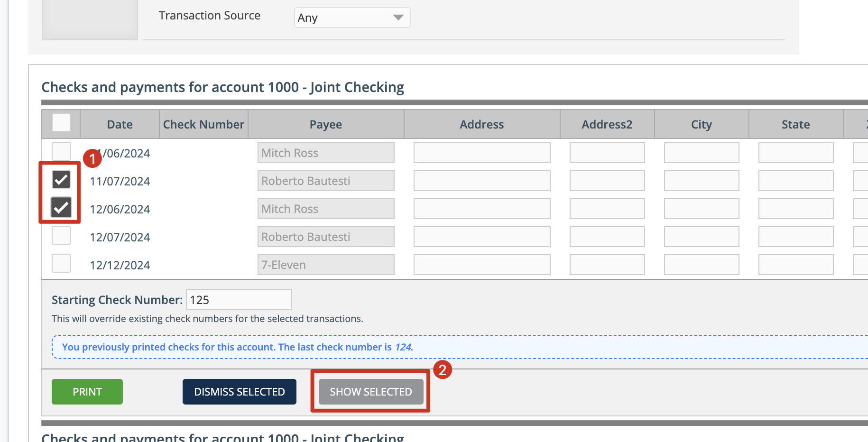Click the payee field for 12/06/2024 Mitch Ross
The width and height of the screenshot is (868, 442).
[x=326, y=209]
